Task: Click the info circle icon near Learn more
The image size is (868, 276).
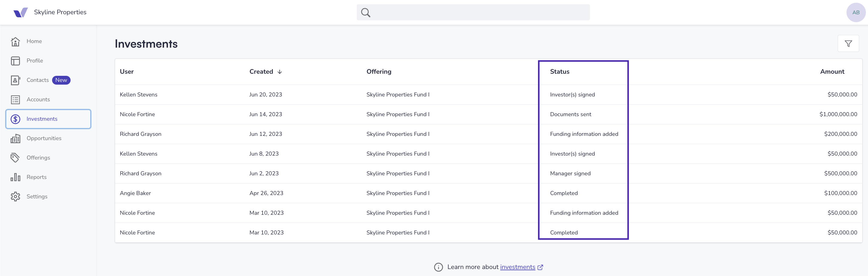Action: (438, 267)
